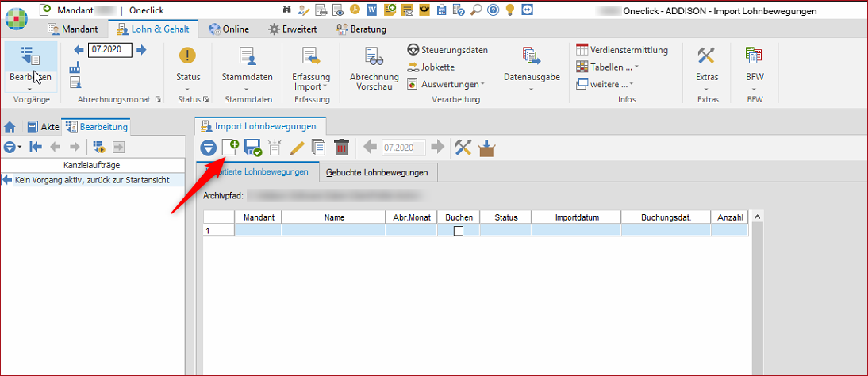Click the magnifier search icon in title bar
868x376 pixels.
pos(476,10)
